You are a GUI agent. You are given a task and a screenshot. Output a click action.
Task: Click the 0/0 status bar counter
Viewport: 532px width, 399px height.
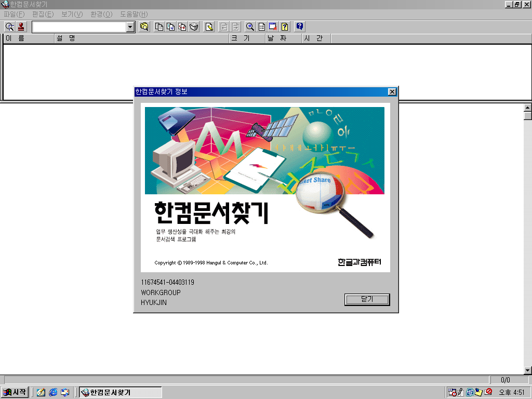506,380
